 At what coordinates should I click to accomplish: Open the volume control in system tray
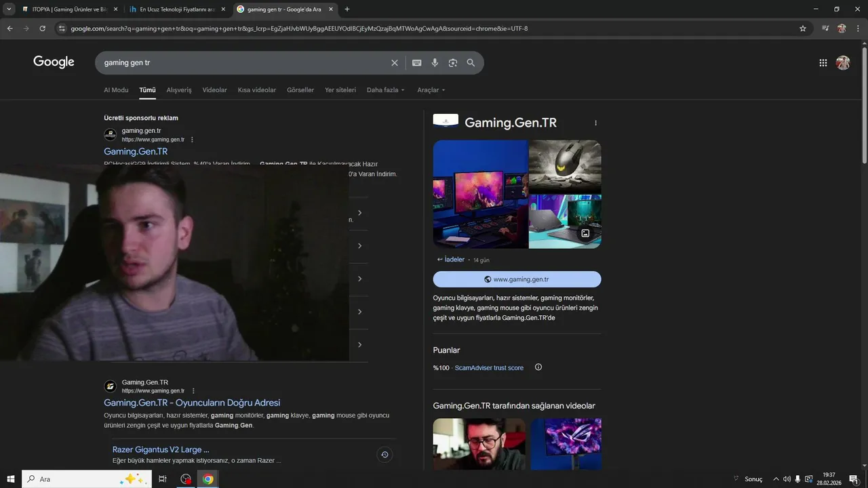(787, 479)
